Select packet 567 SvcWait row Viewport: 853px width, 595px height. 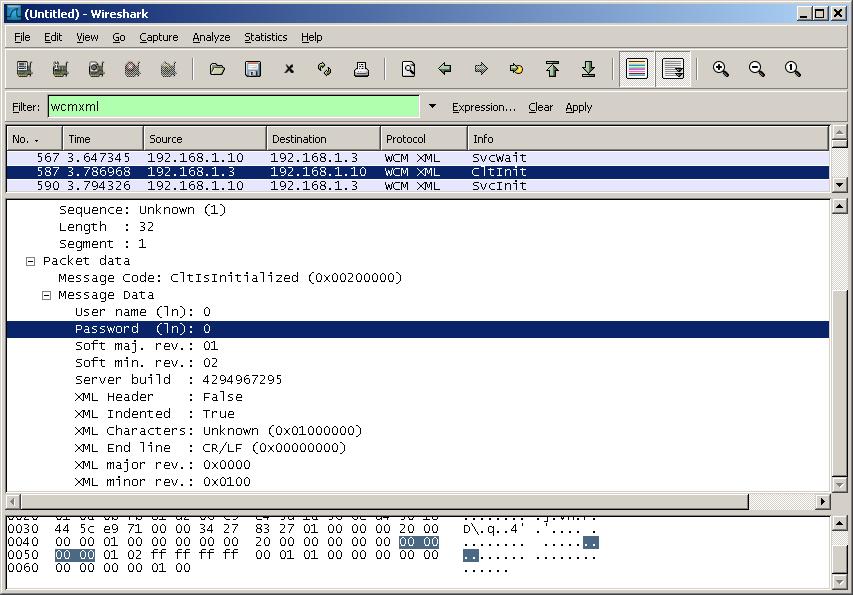pos(418,158)
